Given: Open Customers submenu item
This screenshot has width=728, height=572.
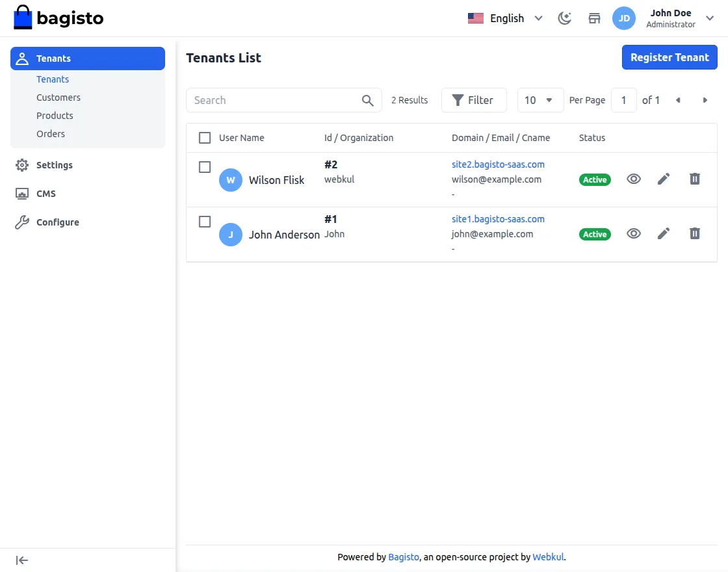Looking at the screenshot, I should pos(58,97).
